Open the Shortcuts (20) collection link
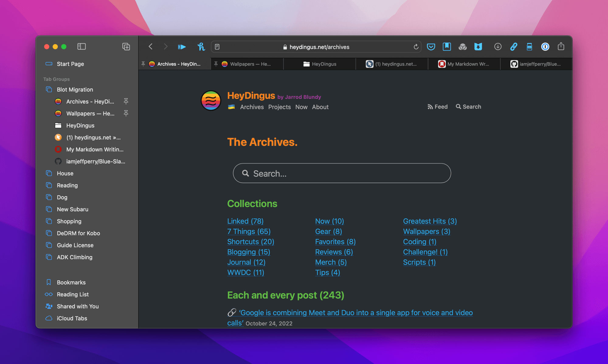Screen dimensions: 608x364 click(250, 242)
